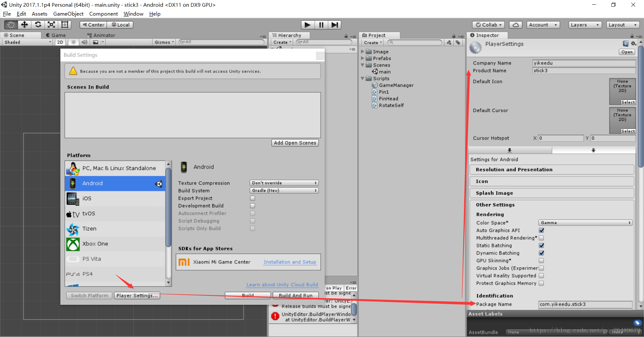Start Play mode
This screenshot has height=337, width=644.
(308, 25)
